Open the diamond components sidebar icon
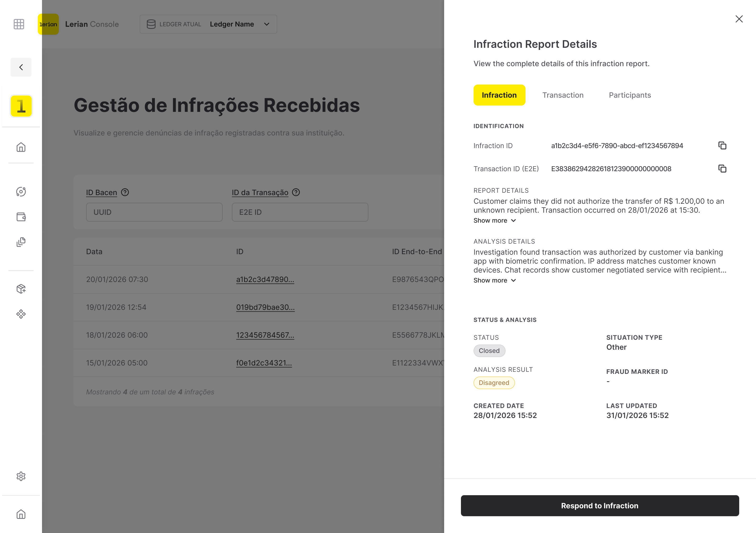 [x=21, y=314]
